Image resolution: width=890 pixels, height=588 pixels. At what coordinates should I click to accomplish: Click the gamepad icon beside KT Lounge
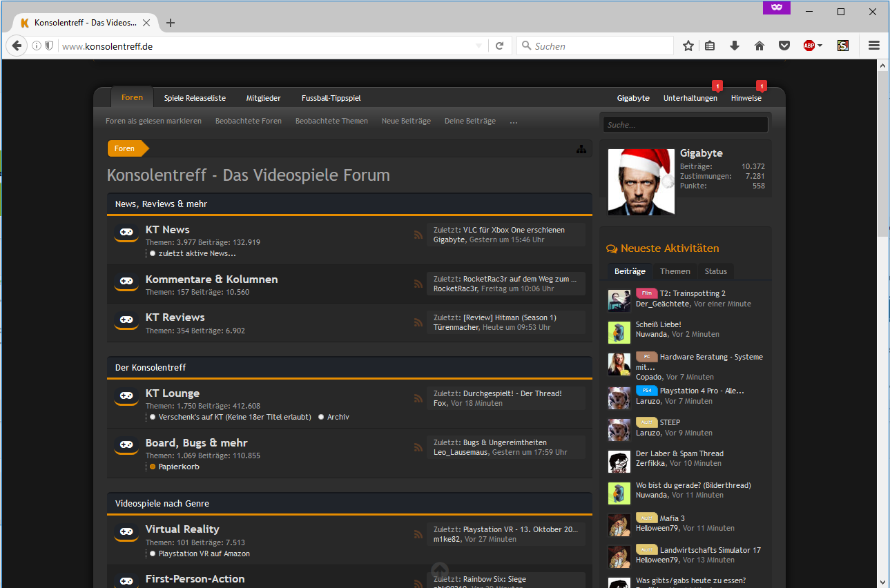pos(126,397)
